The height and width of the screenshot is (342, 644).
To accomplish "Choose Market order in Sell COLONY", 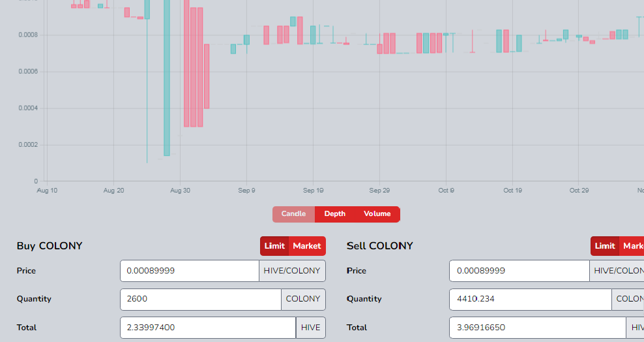I will 632,246.
